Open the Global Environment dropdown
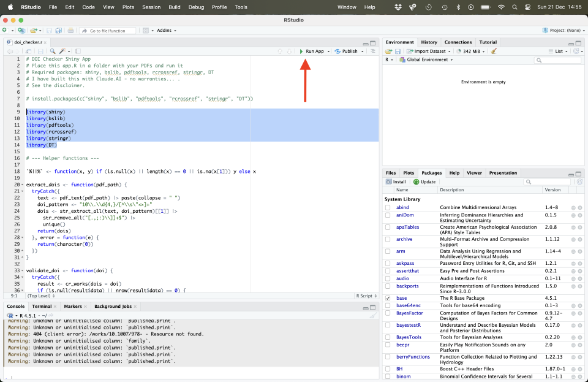This screenshot has height=382, width=588. click(x=426, y=60)
